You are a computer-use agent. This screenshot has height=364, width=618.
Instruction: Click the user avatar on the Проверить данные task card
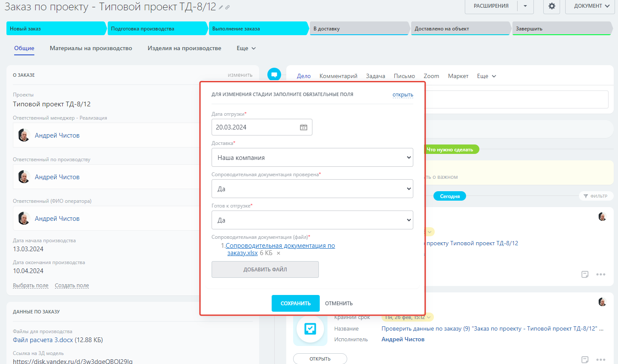[x=602, y=302]
